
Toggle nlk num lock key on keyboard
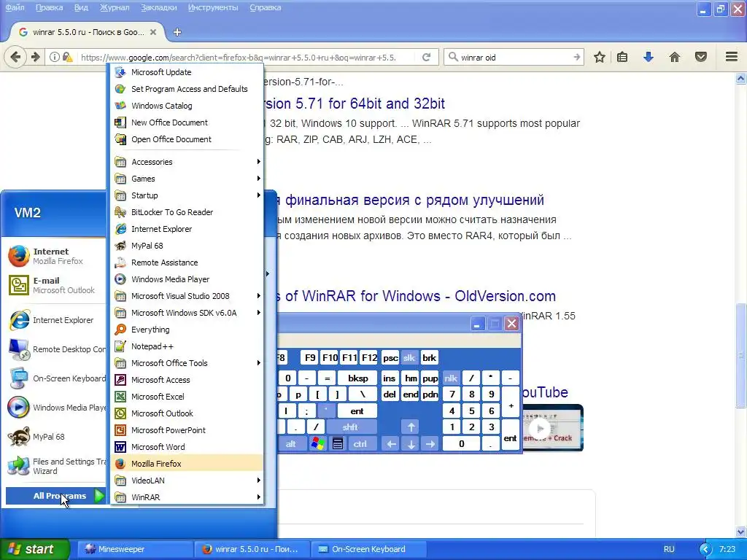pyautogui.click(x=451, y=378)
